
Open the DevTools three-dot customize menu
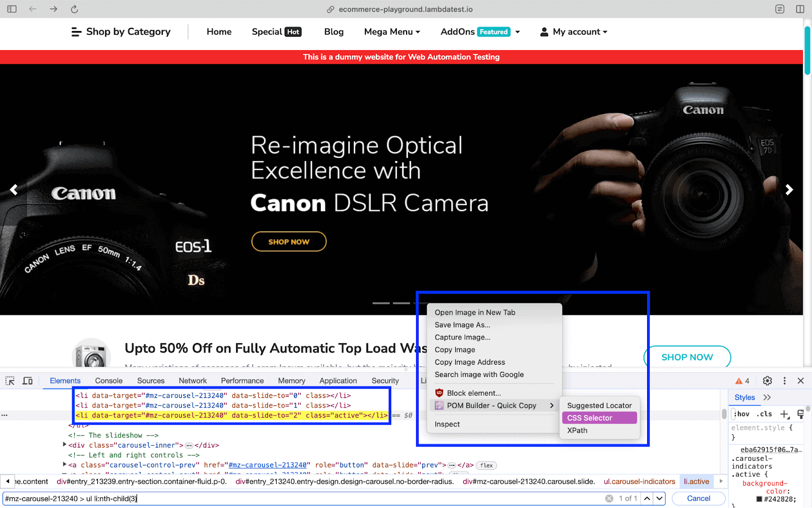784,380
